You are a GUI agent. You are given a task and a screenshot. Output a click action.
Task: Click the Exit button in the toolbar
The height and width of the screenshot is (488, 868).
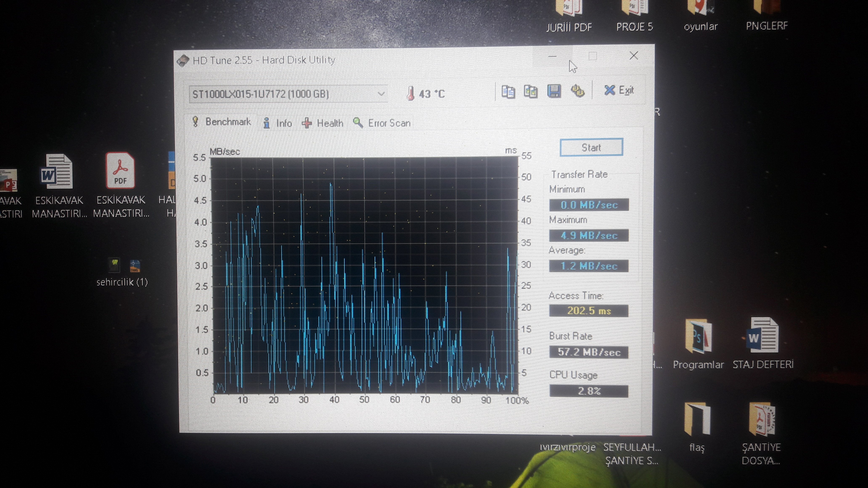[619, 90]
